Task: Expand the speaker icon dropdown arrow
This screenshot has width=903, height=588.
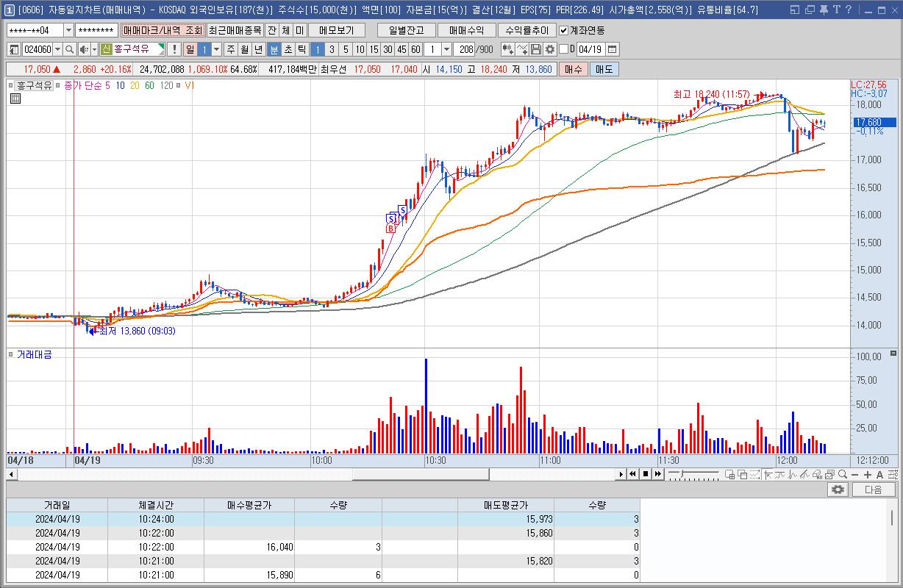Action: click(94, 49)
